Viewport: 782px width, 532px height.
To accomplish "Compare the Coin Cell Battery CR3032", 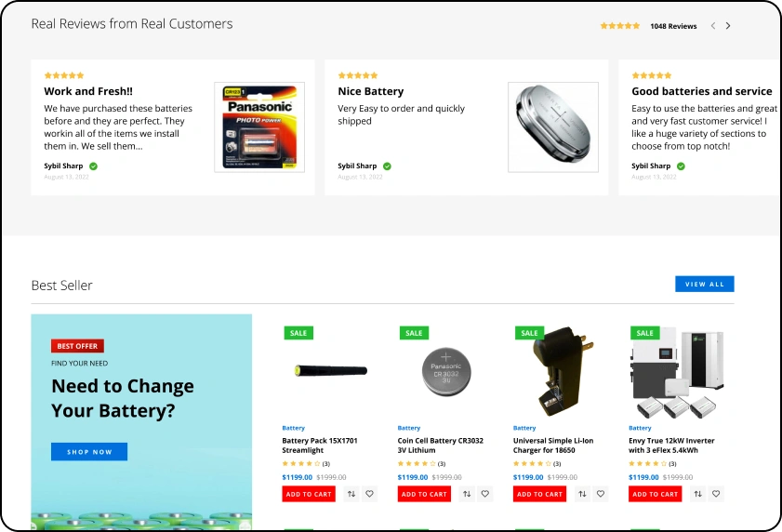I will click(467, 494).
